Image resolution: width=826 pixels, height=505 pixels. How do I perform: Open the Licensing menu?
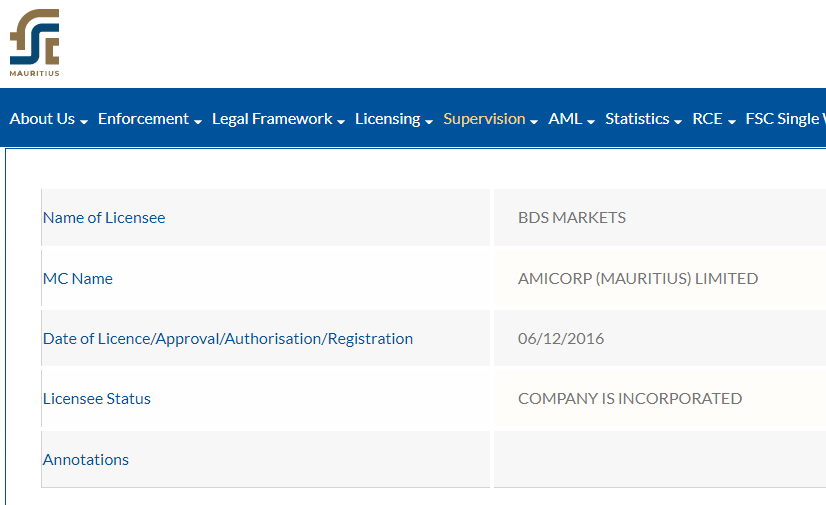click(388, 119)
